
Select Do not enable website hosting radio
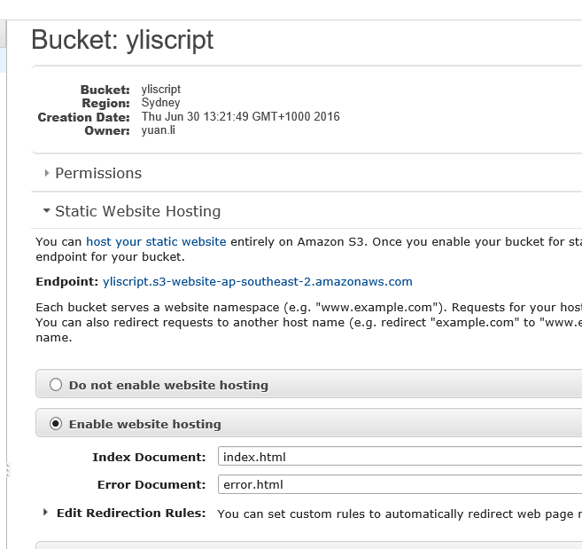56,385
